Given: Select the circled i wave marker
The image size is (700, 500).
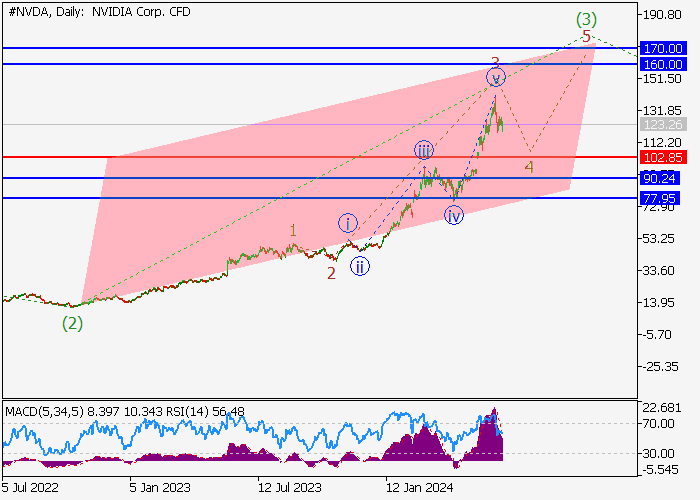Looking at the screenshot, I should point(347,223).
